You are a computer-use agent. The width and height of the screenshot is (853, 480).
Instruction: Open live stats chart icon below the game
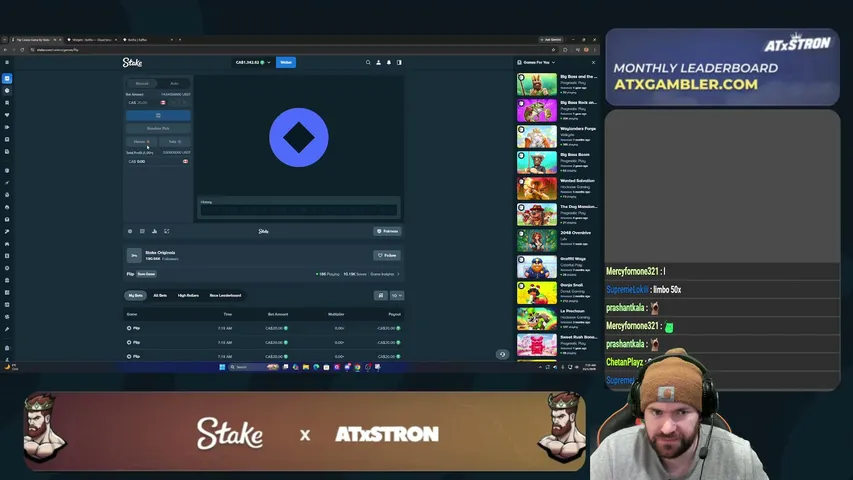(x=154, y=231)
